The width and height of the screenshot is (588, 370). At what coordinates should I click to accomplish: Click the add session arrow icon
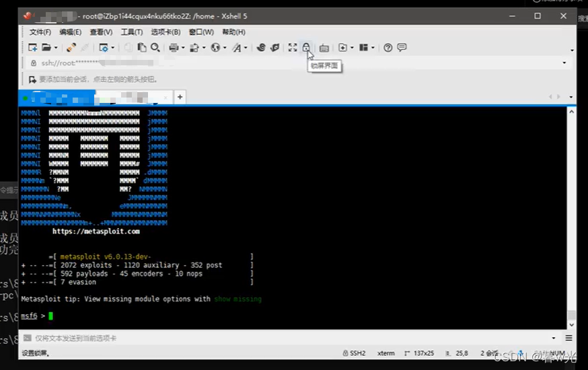pyautogui.click(x=32, y=79)
